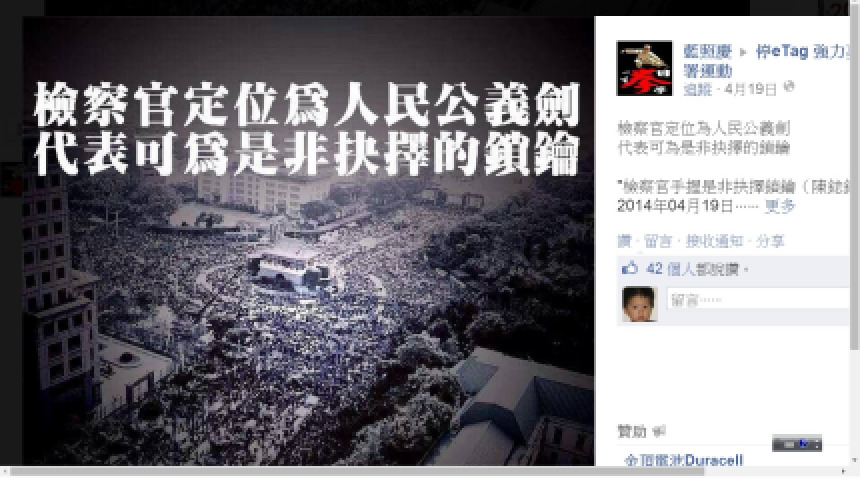Viewport: 860px width, 480px height.
Task: Click the 留言 comment link
Action: tap(658, 241)
